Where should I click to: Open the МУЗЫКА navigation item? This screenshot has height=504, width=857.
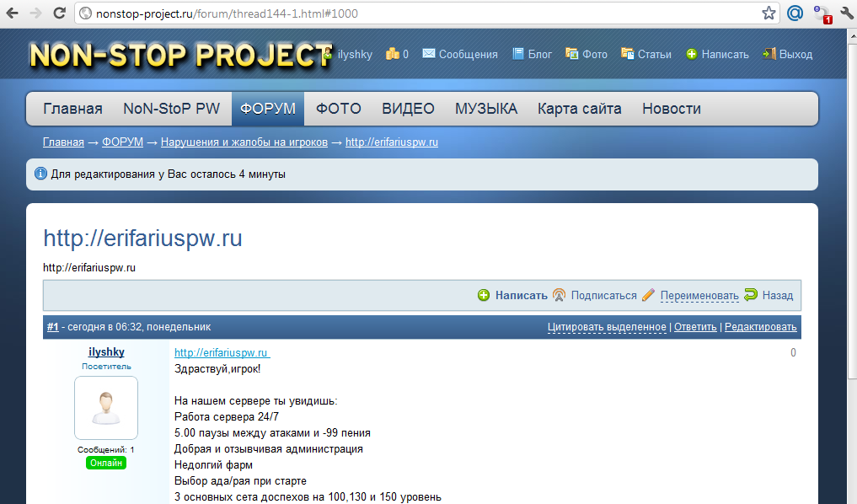(x=486, y=109)
